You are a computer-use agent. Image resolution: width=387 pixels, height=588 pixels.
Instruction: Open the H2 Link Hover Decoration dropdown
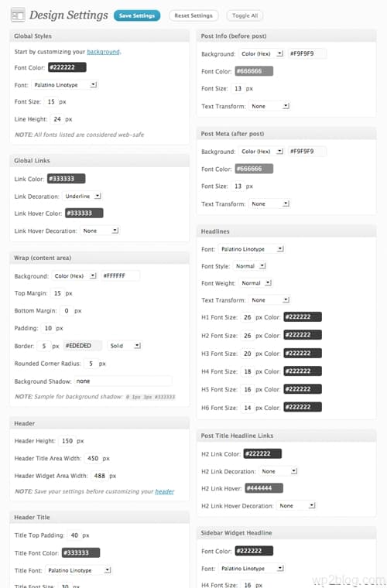[x=296, y=506]
